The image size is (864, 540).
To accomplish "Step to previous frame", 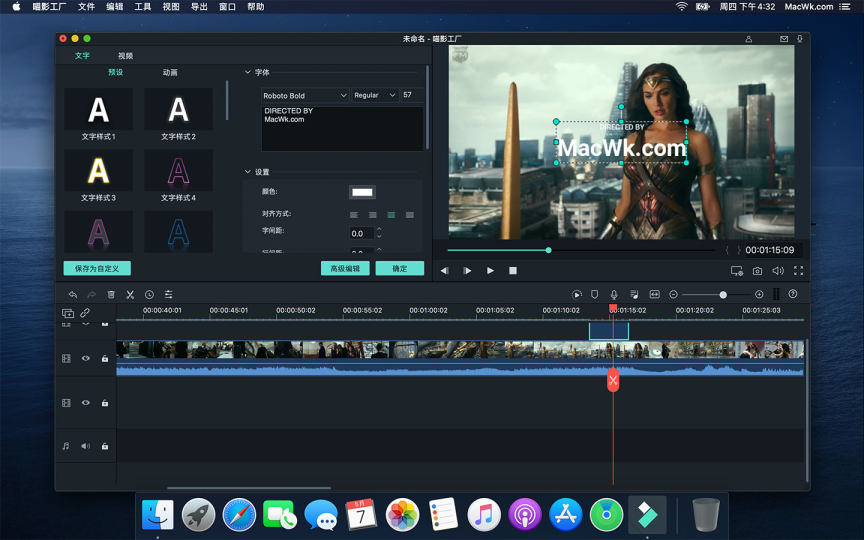I will [445, 271].
